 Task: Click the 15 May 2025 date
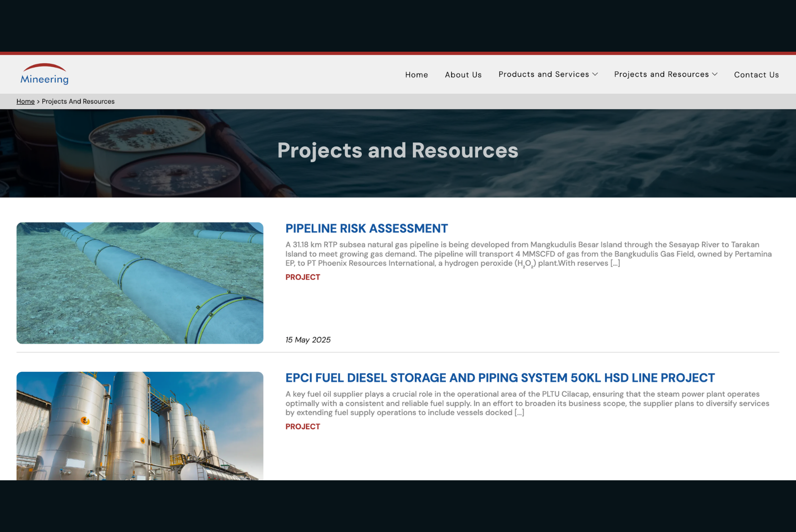click(x=308, y=340)
